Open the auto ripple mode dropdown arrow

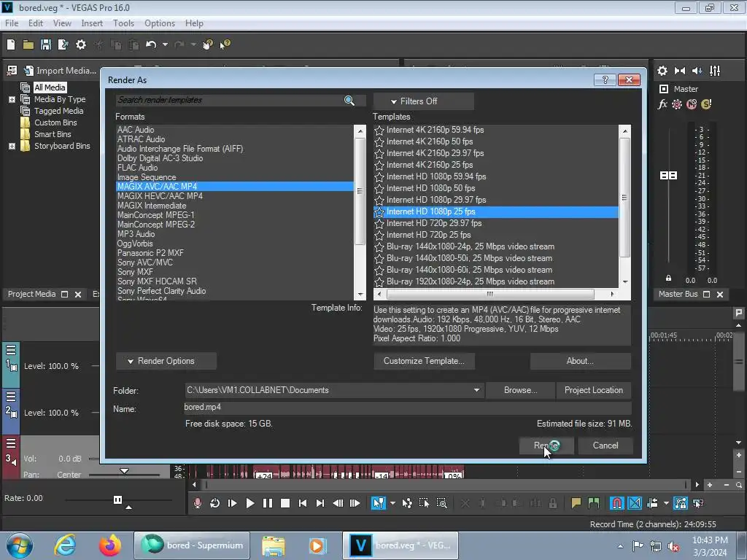click(666, 503)
